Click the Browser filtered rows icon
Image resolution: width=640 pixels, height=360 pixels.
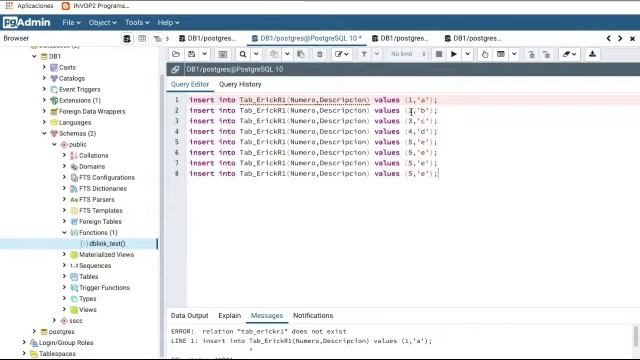coord(158,39)
